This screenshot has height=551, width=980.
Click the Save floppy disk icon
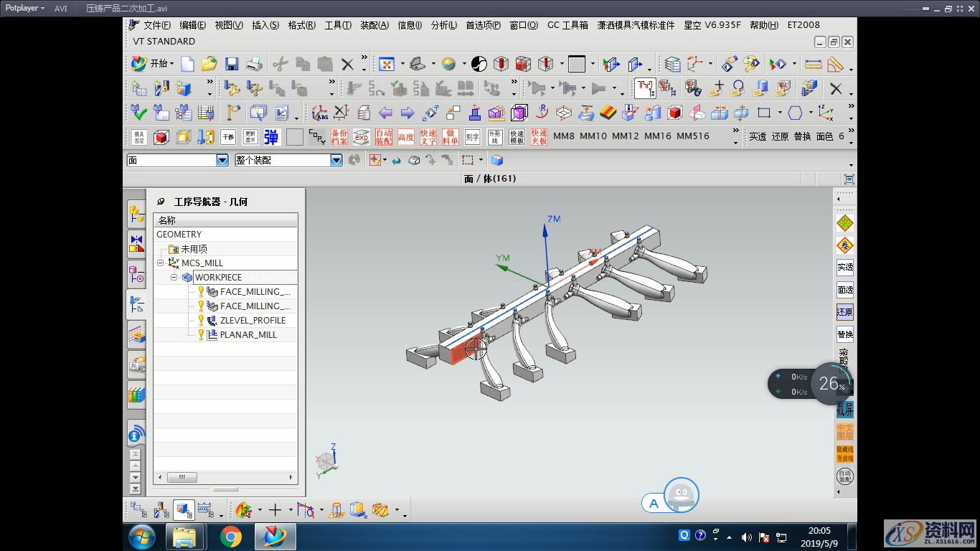pos(231,65)
